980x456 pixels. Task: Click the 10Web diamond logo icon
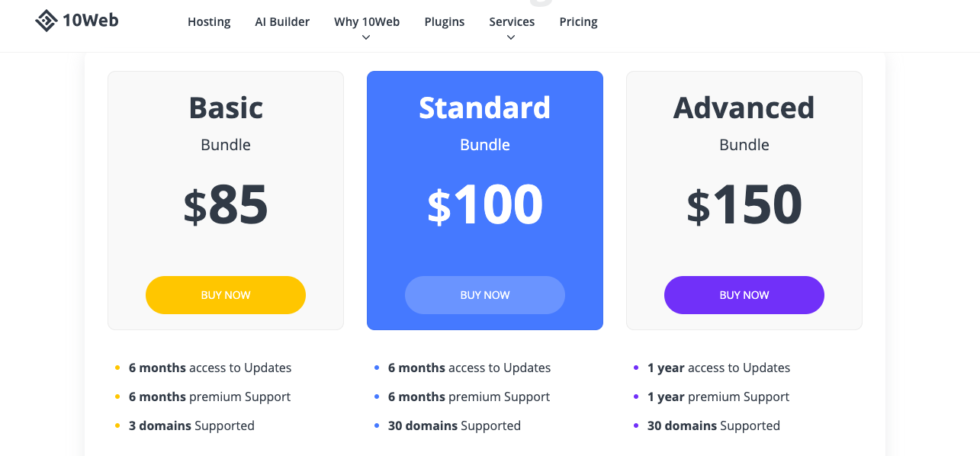47,21
